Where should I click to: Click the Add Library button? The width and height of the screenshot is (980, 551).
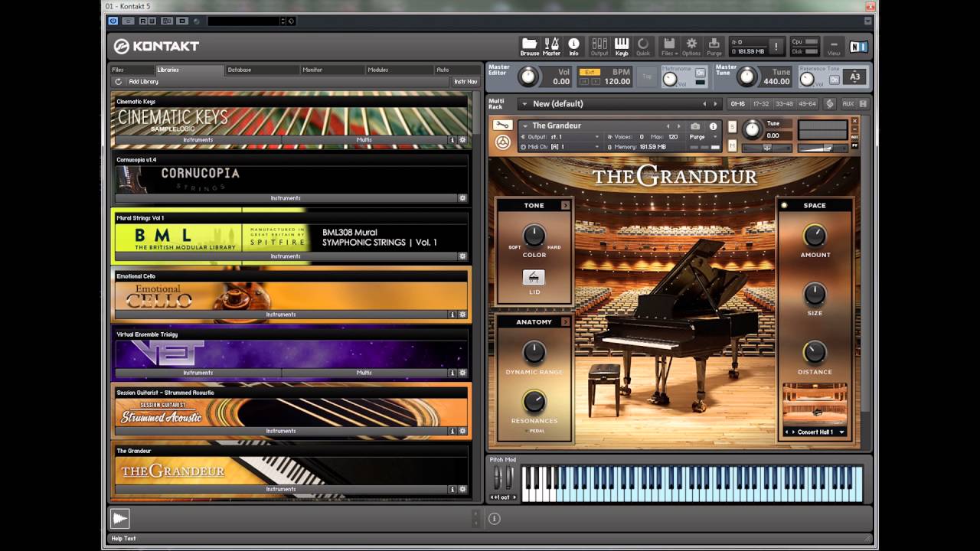pyautogui.click(x=143, y=81)
